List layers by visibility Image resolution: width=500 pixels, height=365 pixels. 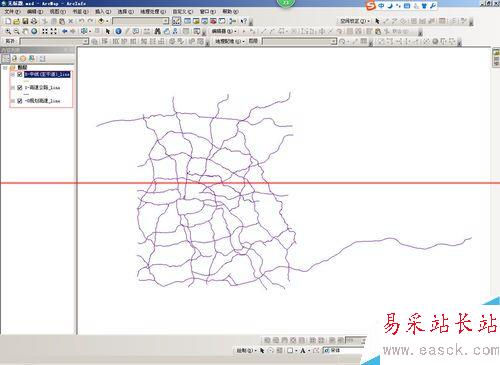[23, 59]
